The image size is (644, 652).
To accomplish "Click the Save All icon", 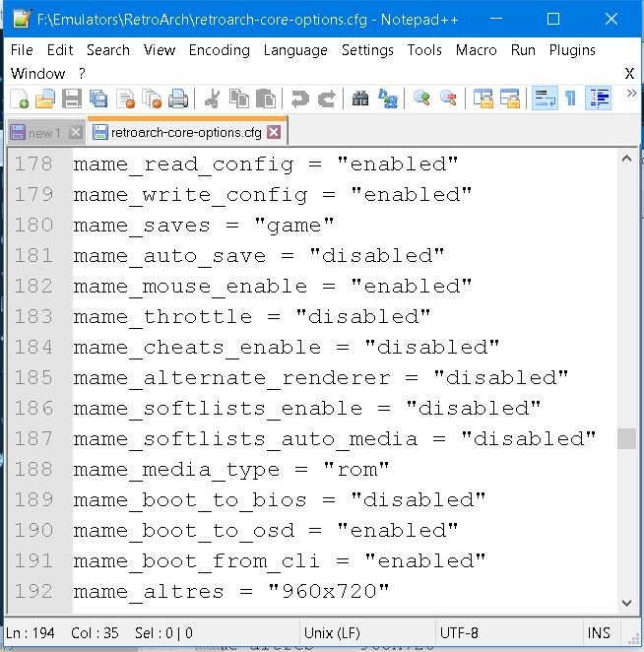I will (x=98, y=98).
